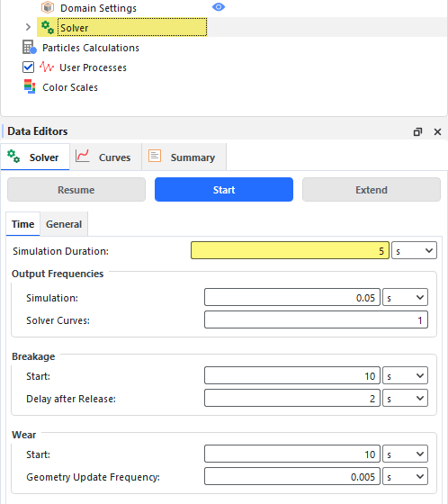Click the Solver Curves input field
The width and height of the screenshot is (448, 504).
316,319
